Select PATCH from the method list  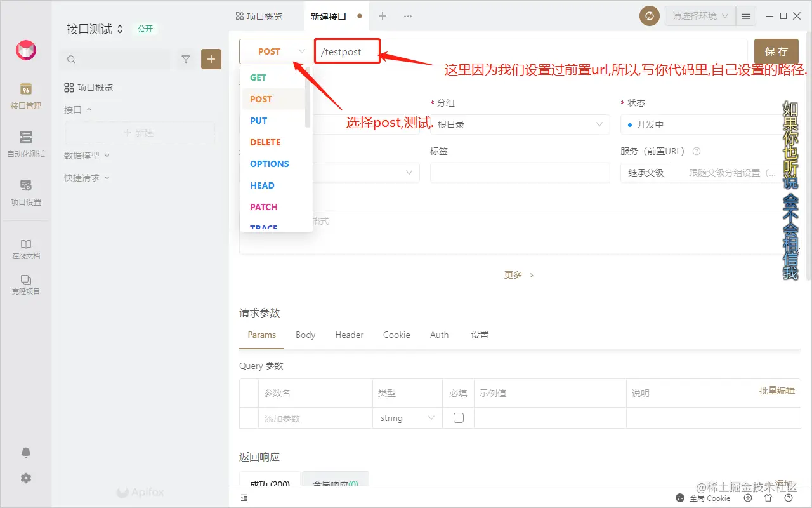273,207
